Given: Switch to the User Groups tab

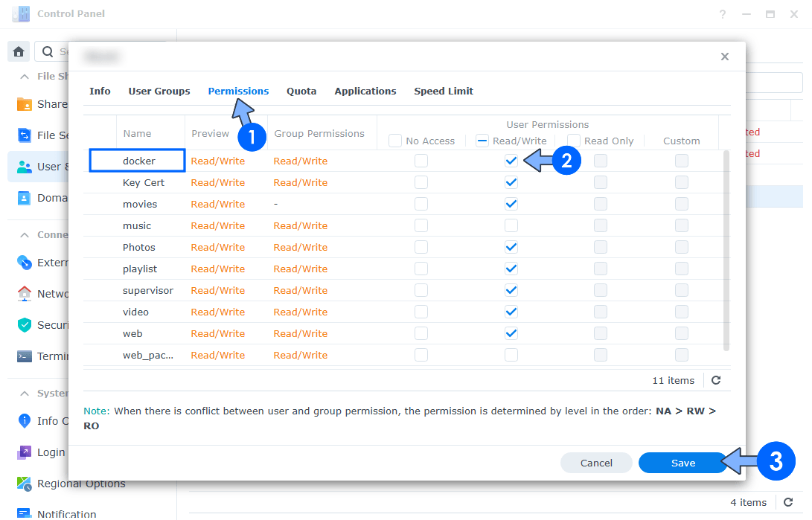Looking at the screenshot, I should coord(159,91).
